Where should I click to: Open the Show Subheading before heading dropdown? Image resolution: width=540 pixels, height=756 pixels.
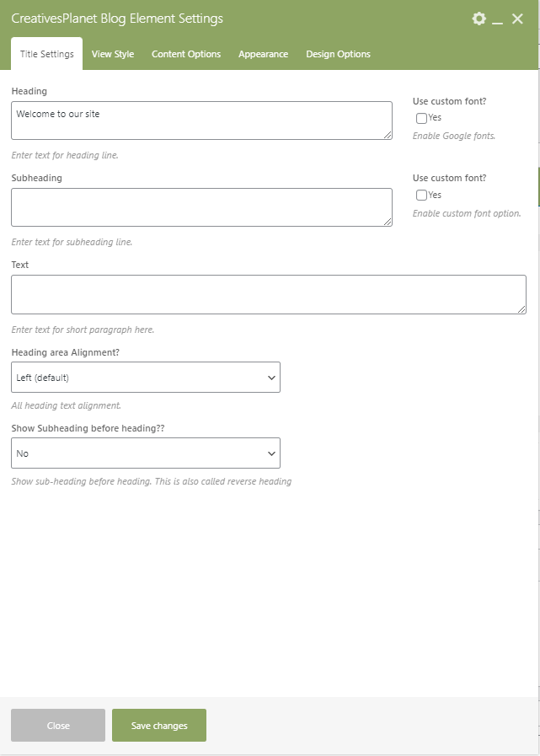click(146, 453)
